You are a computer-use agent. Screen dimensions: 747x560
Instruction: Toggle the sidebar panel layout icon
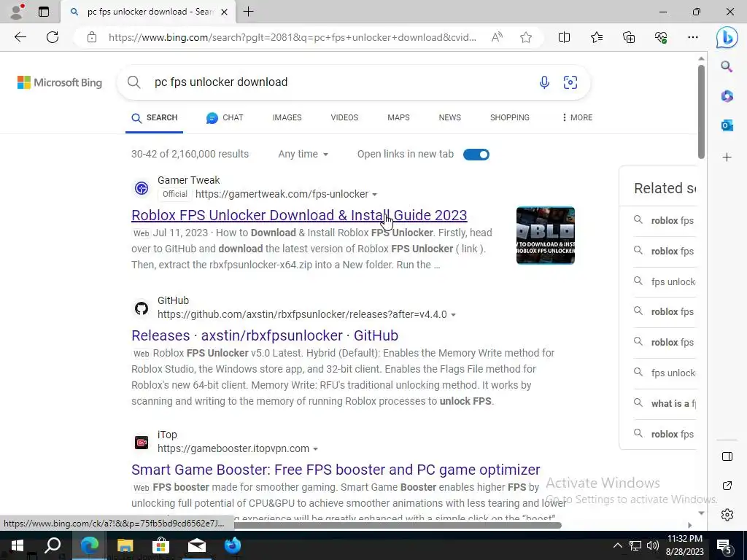(x=727, y=456)
